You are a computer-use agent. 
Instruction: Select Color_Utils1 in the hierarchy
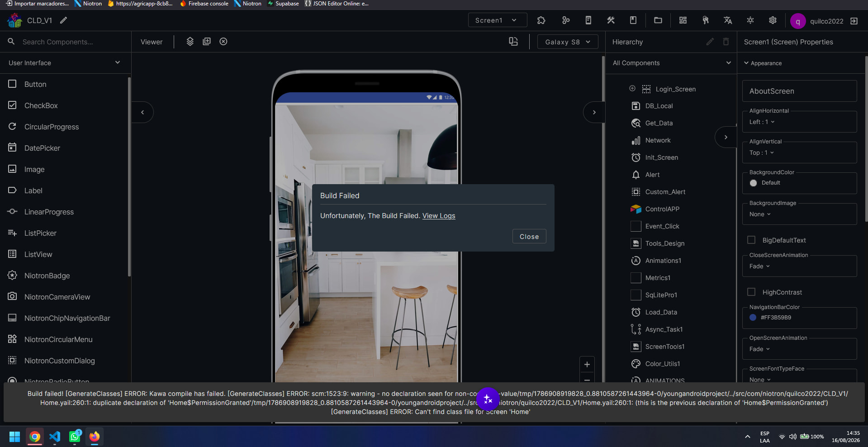tap(662, 364)
